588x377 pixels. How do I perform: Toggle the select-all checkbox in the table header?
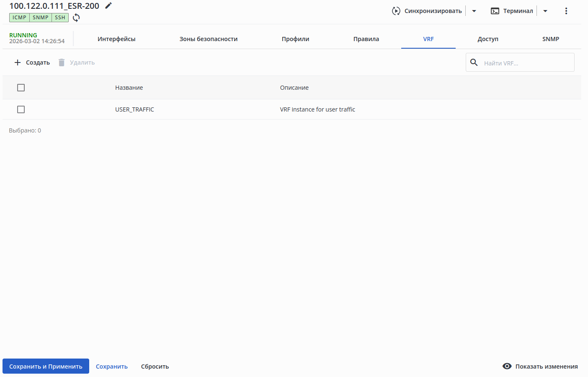click(x=21, y=88)
